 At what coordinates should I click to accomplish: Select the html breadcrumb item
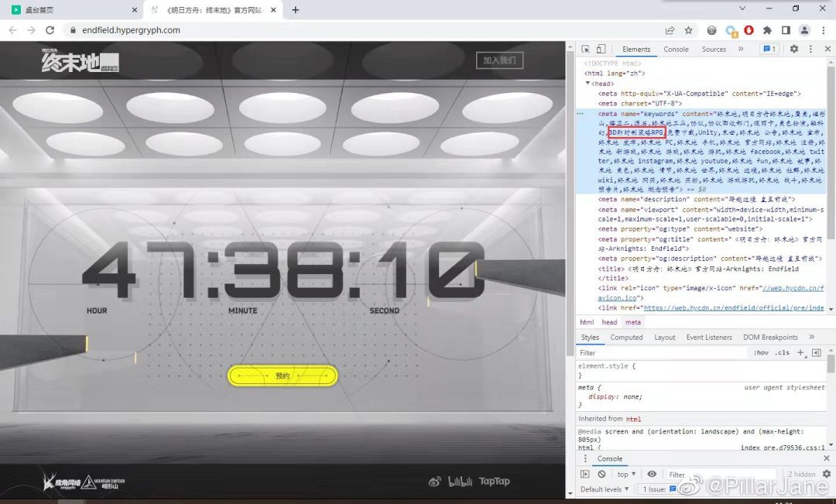tap(587, 322)
